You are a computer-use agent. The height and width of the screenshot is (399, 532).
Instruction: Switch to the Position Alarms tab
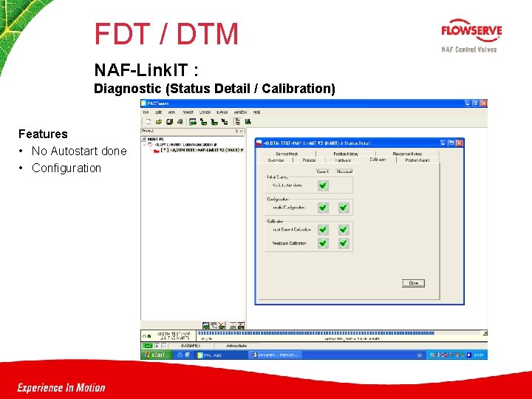pos(417,160)
